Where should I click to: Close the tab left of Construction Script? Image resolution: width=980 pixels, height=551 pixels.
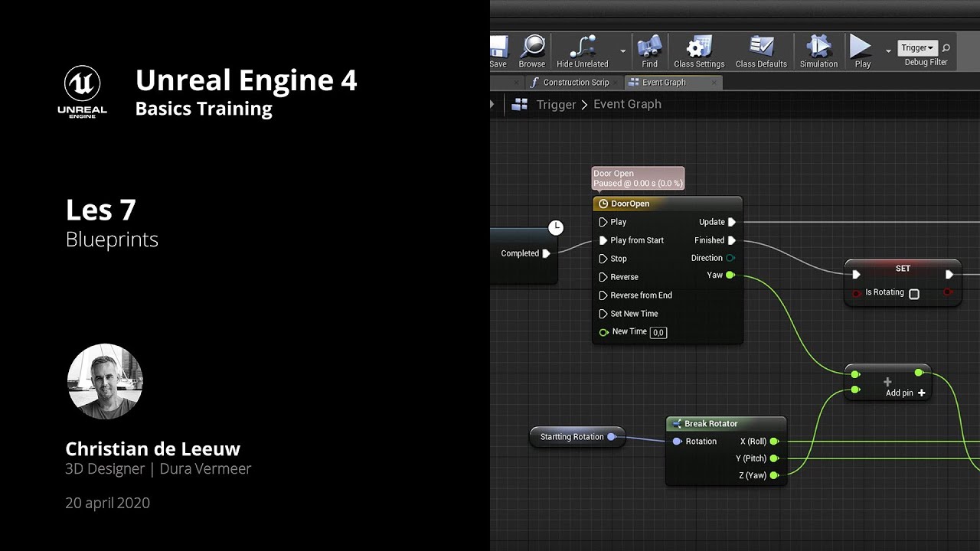click(x=517, y=83)
